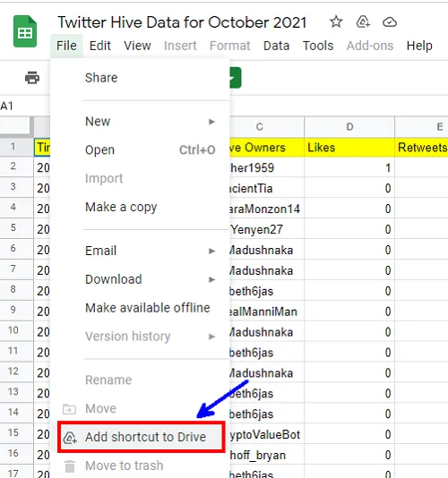Open the Format menu

pos(229,46)
